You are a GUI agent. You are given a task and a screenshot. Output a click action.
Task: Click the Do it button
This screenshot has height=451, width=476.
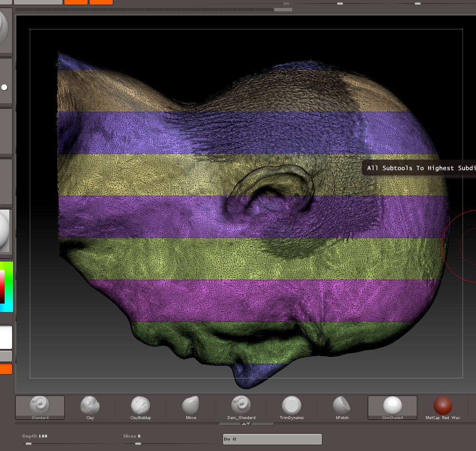point(272,439)
